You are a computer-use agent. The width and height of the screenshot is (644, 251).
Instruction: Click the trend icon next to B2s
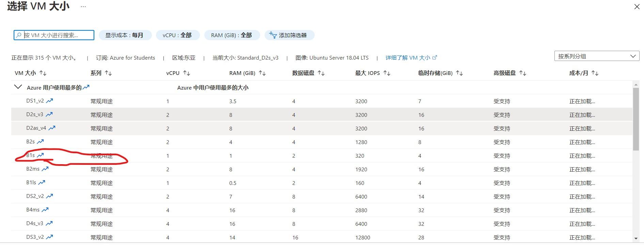[41, 142]
